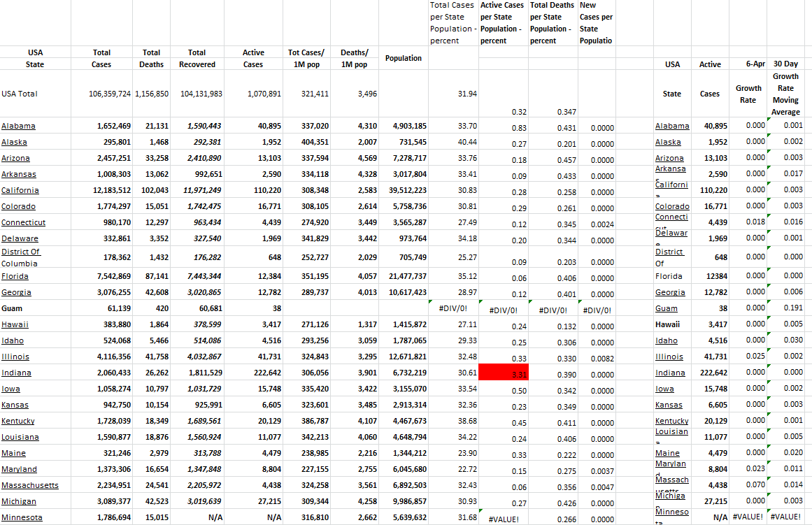Open the California hyperlink in the state column
This screenshot has width=812, height=525.
20,190
